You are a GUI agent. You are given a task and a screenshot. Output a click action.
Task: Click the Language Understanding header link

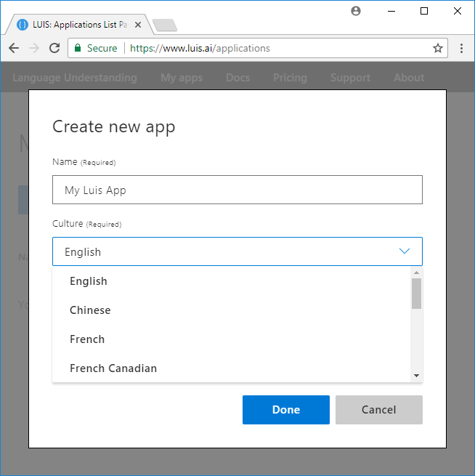75,78
